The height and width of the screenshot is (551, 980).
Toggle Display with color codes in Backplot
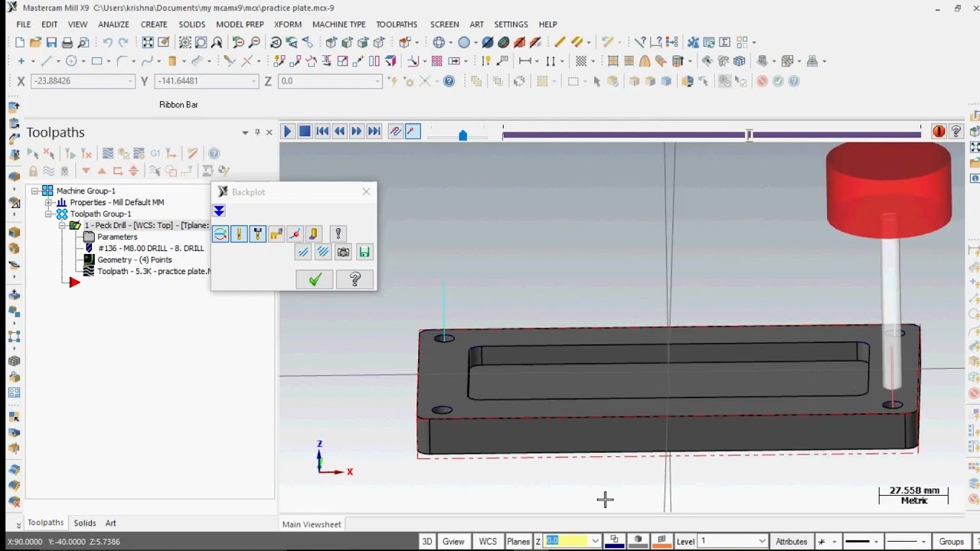tap(220, 234)
